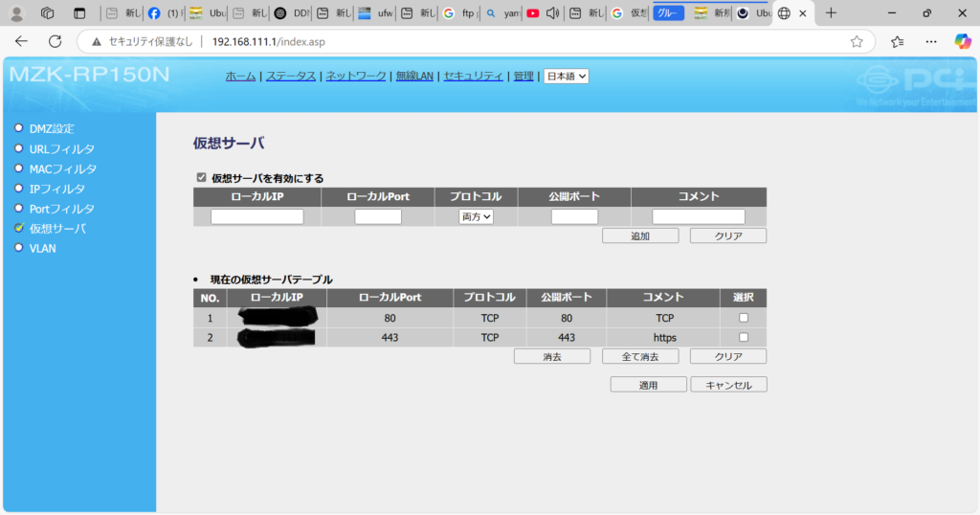Open the 日本語 language dropdown
980x515 pixels.
coord(566,77)
